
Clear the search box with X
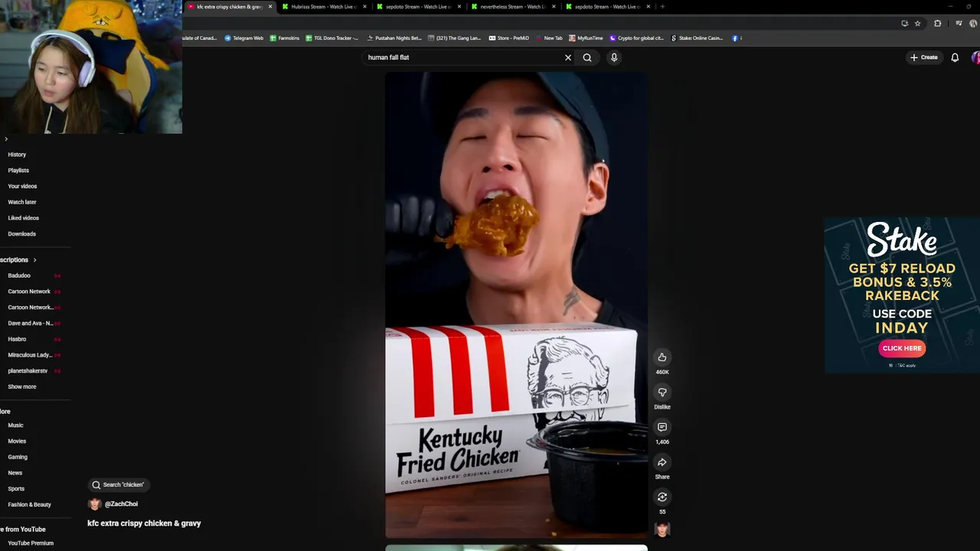(568, 57)
